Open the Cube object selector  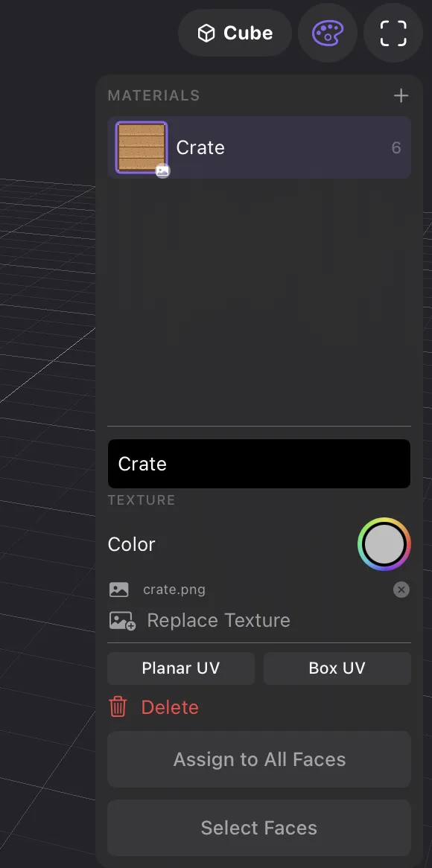click(x=235, y=33)
